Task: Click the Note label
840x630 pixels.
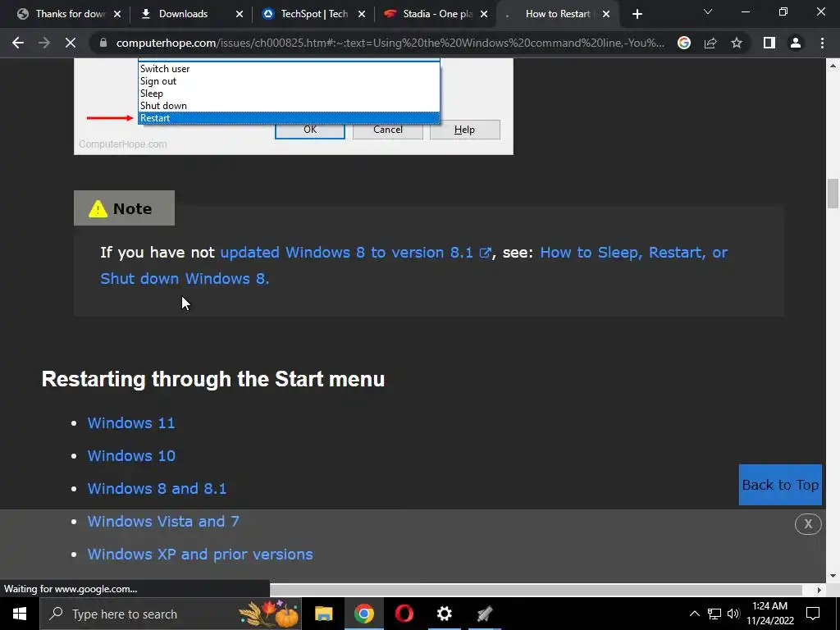Action: pyautogui.click(x=125, y=208)
